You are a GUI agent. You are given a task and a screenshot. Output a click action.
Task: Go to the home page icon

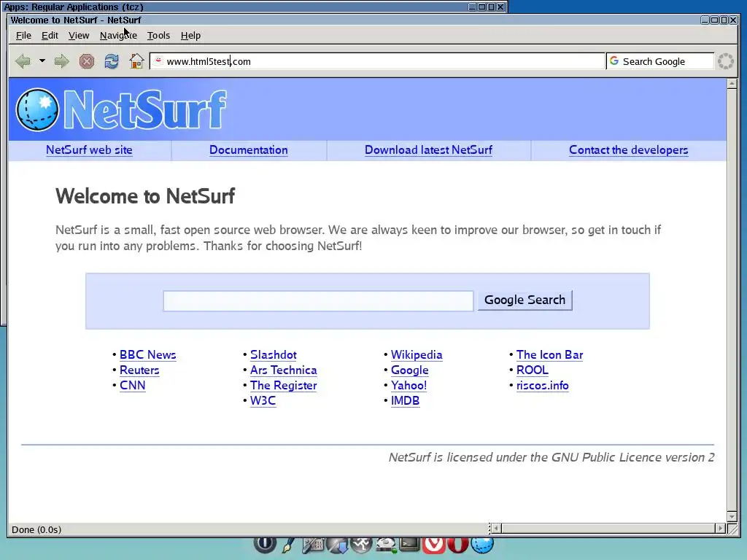(x=136, y=61)
